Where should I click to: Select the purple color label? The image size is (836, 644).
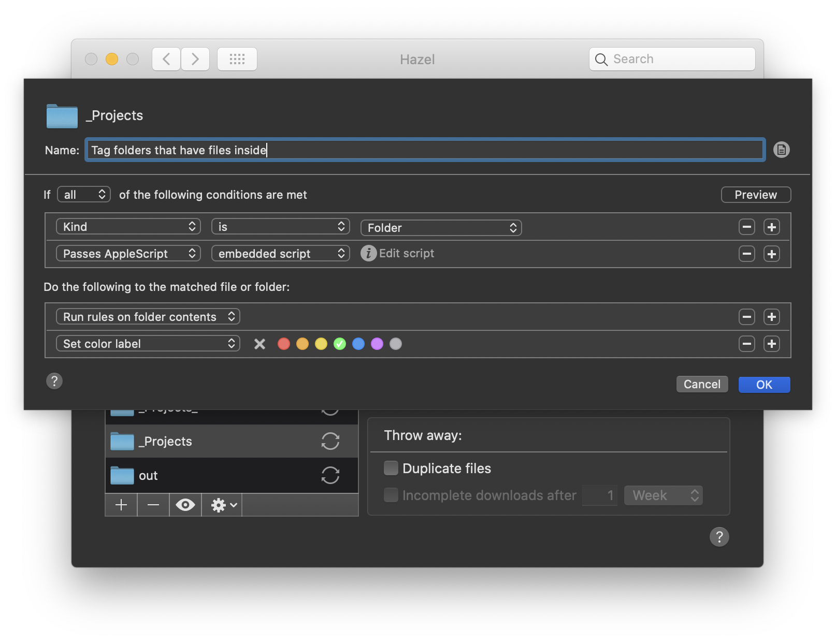point(377,344)
